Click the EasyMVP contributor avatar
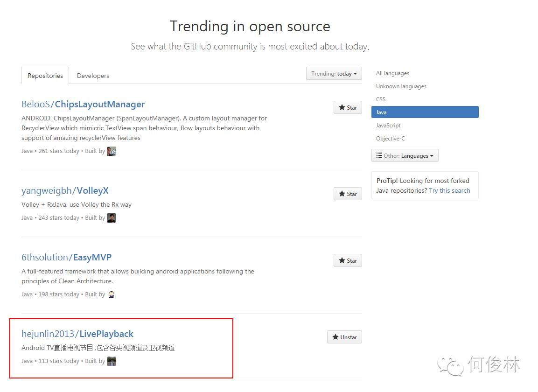The image size is (538, 392). coord(112,294)
